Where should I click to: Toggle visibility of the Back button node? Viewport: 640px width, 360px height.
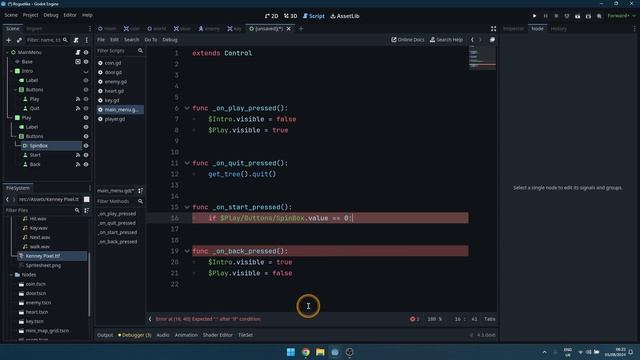coord(86,164)
